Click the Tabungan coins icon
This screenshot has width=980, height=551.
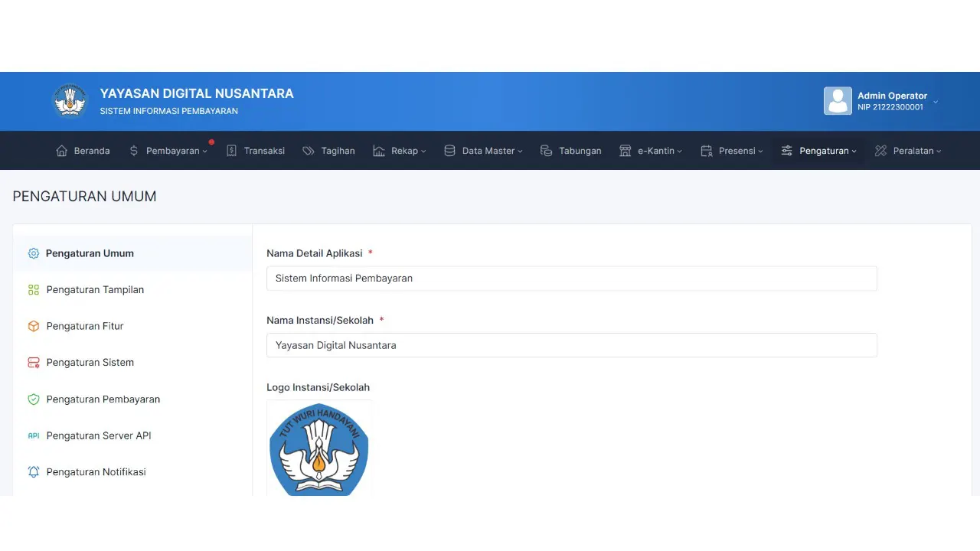click(546, 151)
